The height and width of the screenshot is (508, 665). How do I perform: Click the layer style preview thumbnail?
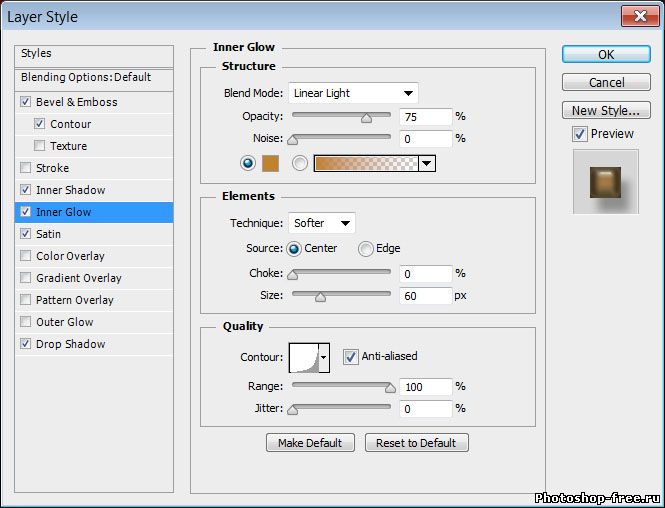coord(605,181)
